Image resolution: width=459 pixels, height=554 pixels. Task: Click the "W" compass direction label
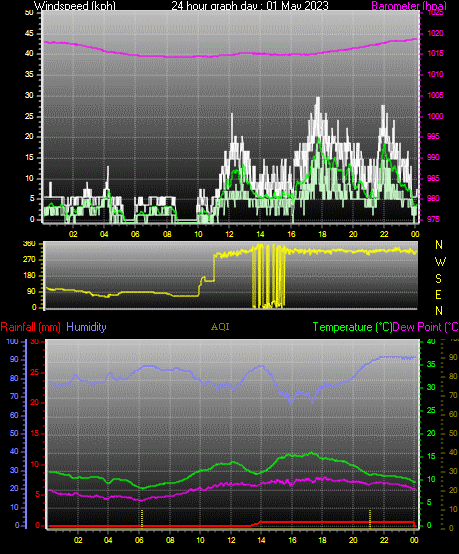coord(440,262)
